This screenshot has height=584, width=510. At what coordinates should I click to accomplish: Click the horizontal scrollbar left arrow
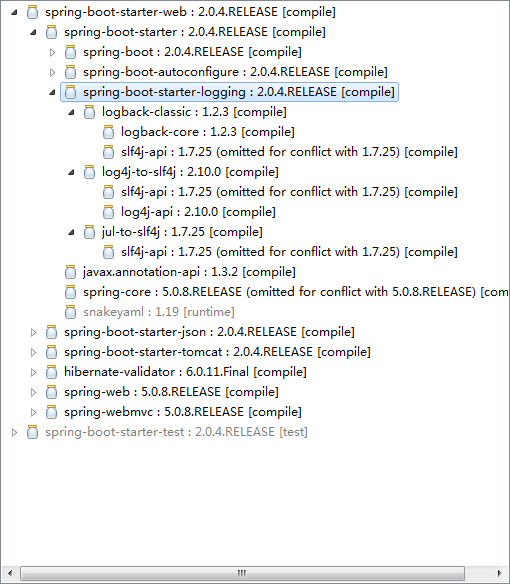(10, 573)
